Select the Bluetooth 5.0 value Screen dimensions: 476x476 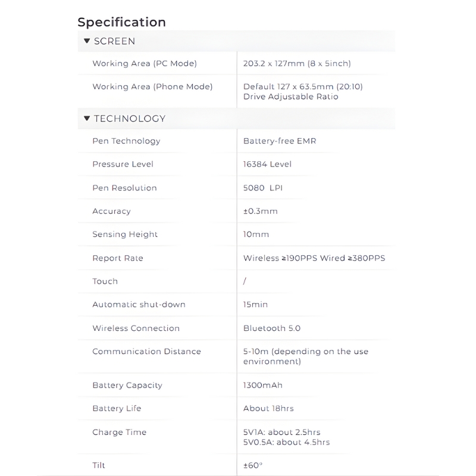[x=271, y=328]
